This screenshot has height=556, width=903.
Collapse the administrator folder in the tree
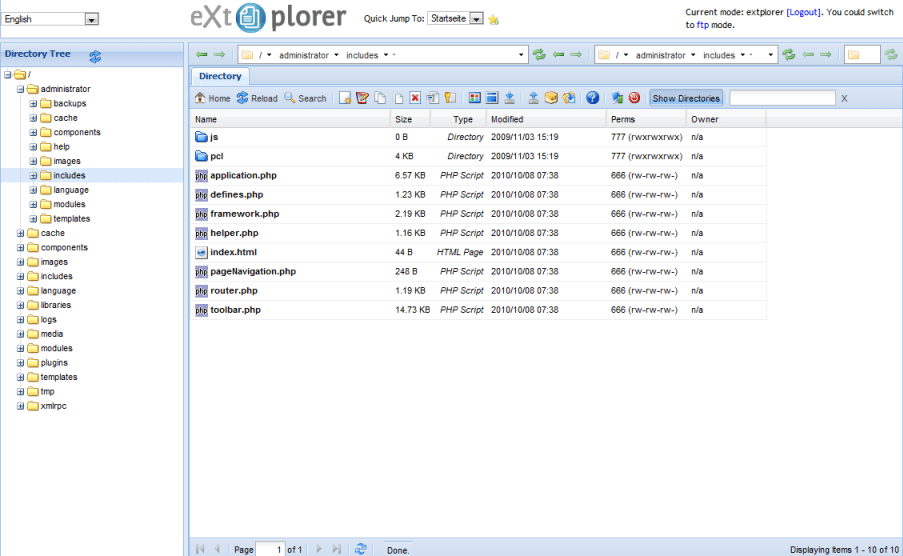pyautogui.click(x=20, y=89)
